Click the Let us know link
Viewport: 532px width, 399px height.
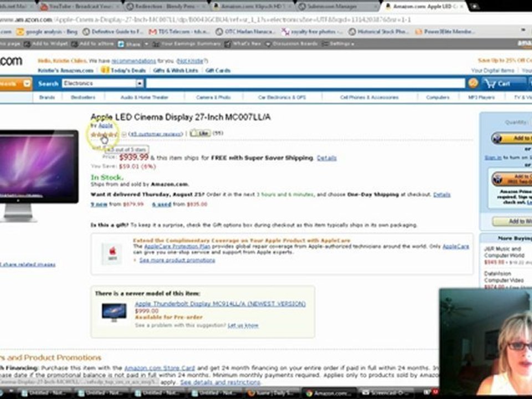(243, 325)
